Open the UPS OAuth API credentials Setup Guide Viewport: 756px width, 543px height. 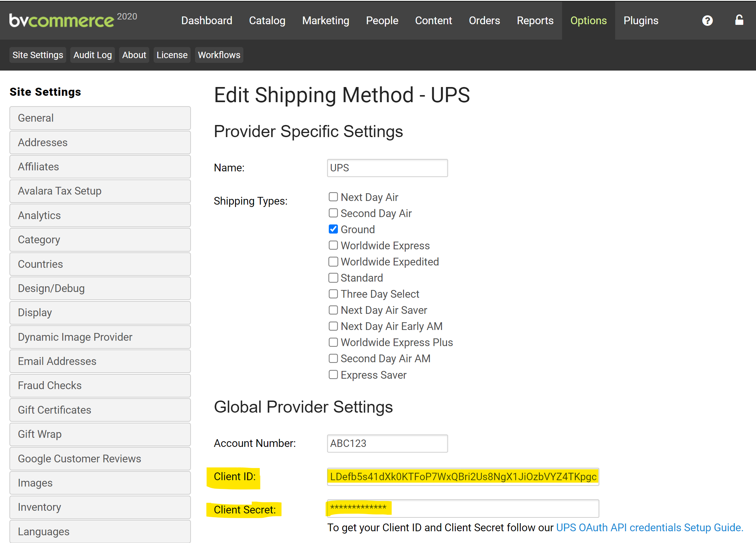pos(649,528)
